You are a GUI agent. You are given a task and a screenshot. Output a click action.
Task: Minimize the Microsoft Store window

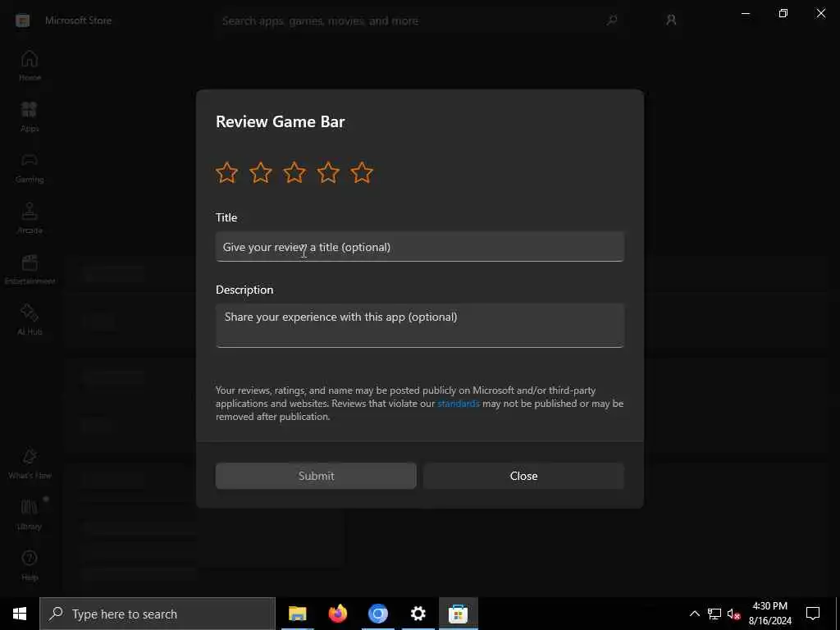[745, 13]
